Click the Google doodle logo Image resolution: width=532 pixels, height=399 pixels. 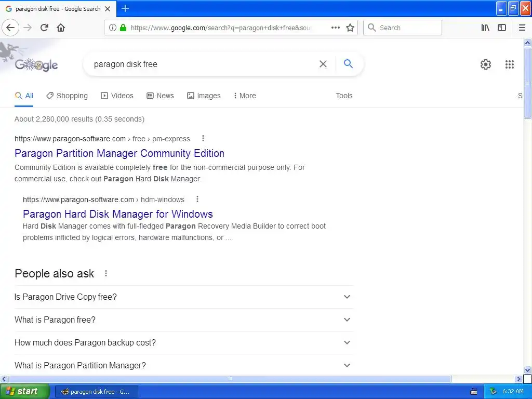36,64
